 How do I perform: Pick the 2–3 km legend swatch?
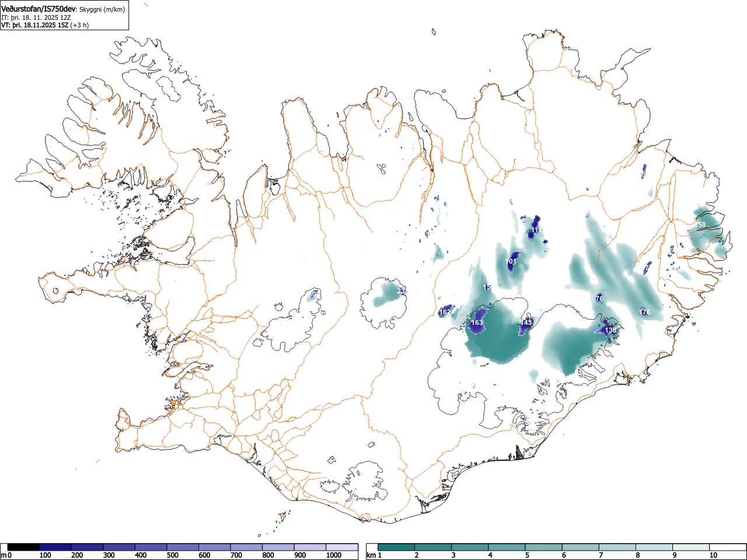434,547
